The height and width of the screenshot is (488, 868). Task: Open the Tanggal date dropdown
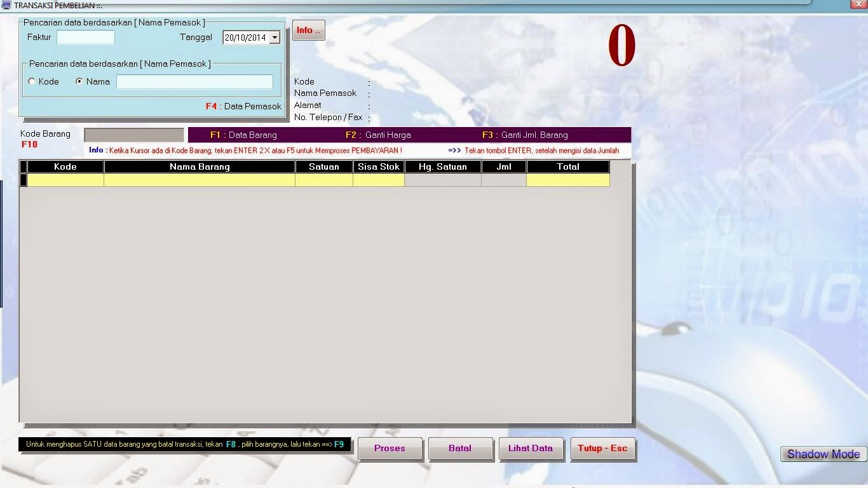[x=275, y=37]
